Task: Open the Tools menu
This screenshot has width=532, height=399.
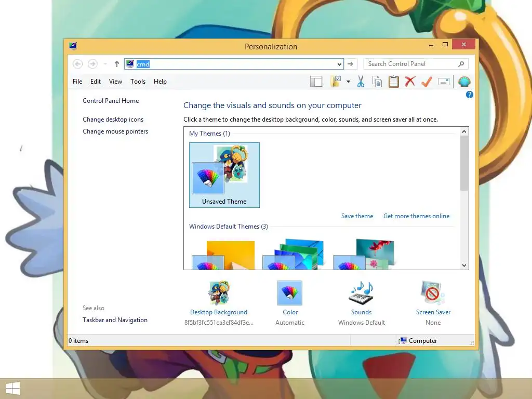Action: pyautogui.click(x=138, y=82)
